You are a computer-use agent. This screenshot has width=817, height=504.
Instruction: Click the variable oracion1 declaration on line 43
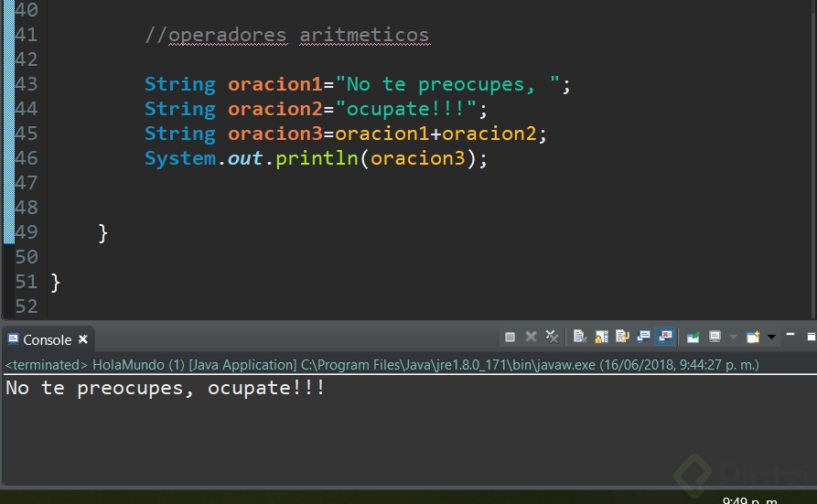click(x=275, y=84)
